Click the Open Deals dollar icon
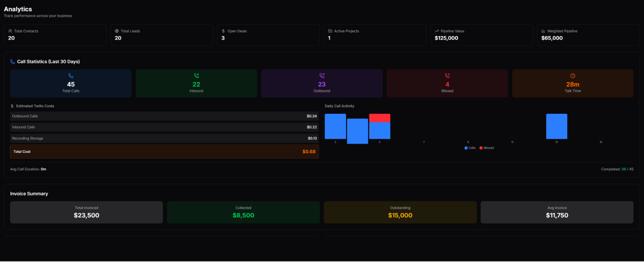The height and width of the screenshot is (262, 644). 223,31
